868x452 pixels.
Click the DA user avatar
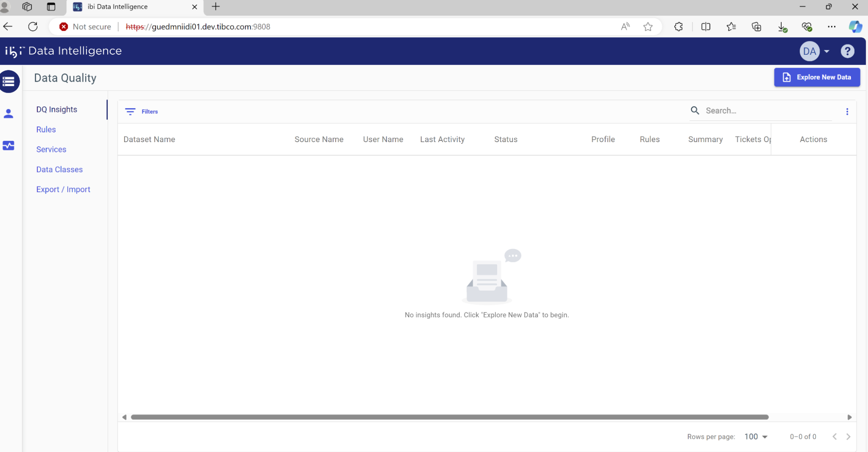point(809,51)
